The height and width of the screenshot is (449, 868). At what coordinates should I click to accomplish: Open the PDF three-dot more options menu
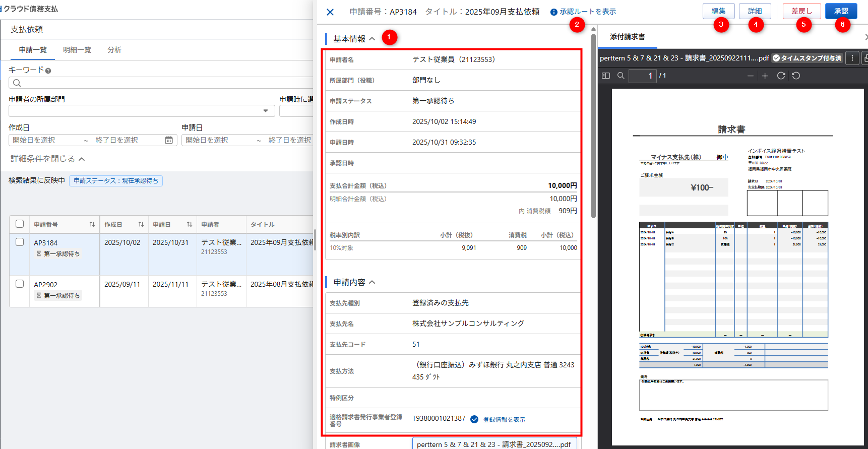[x=852, y=58]
